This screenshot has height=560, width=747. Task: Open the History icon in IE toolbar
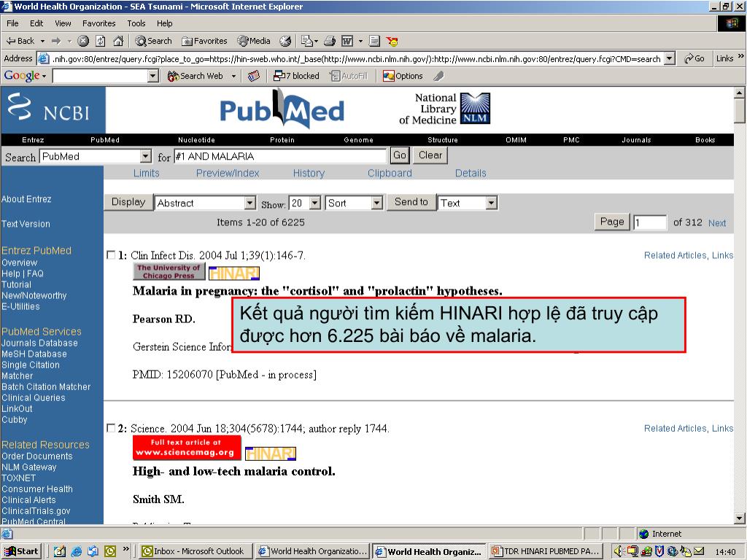(x=285, y=41)
